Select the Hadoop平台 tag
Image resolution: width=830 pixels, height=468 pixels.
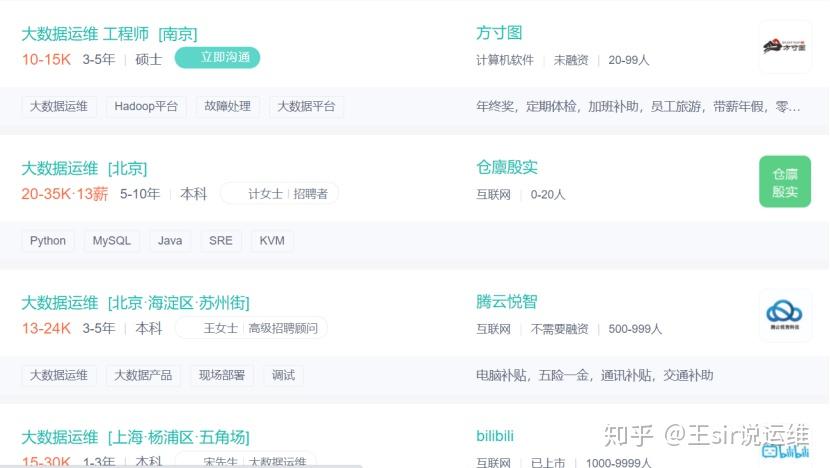(x=146, y=106)
